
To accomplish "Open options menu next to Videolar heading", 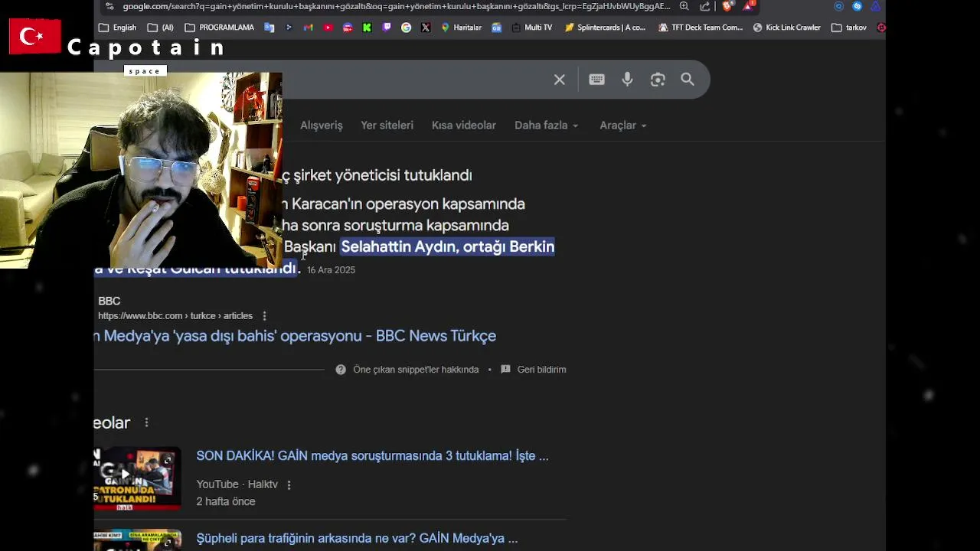I will click(146, 422).
